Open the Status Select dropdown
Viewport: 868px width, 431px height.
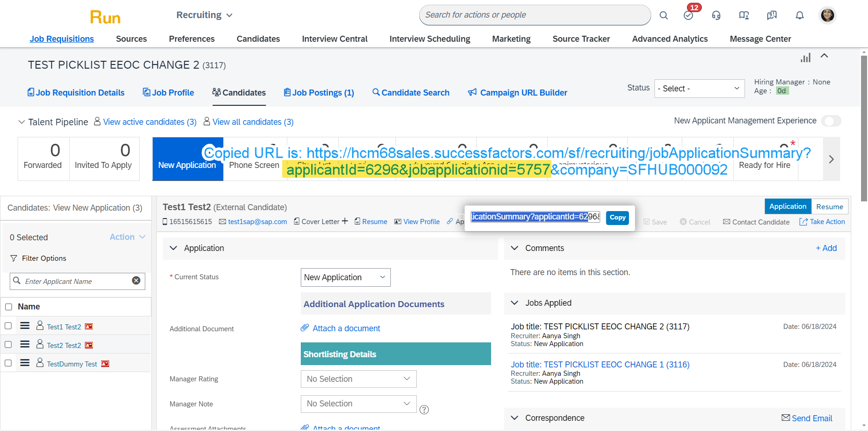pyautogui.click(x=700, y=89)
